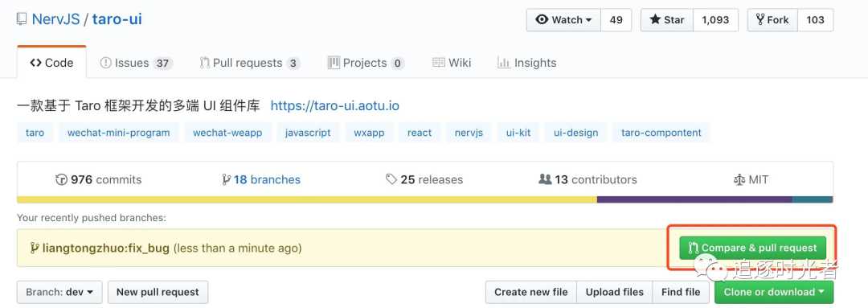Click the Insights graph icon
Viewport: 868px width, 308px height.
[504, 63]
